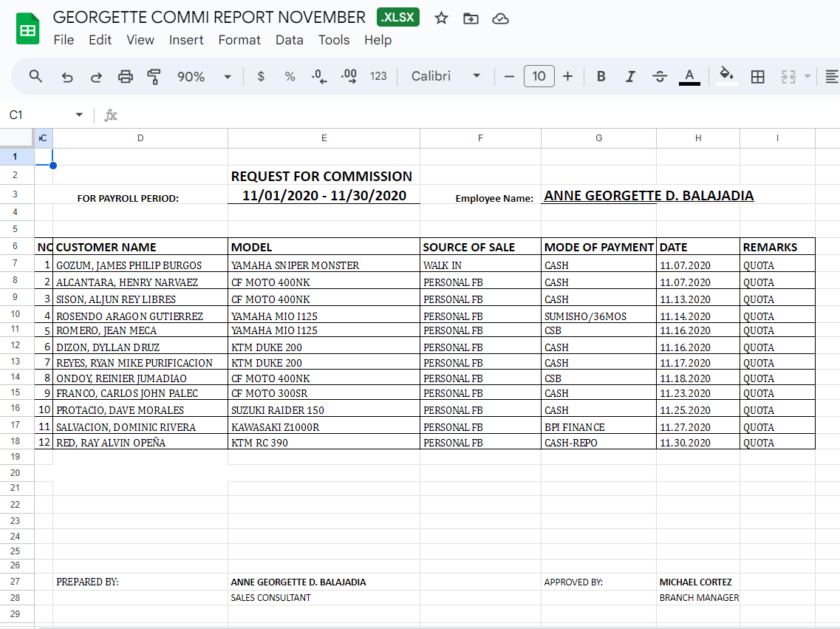840x629 pixels.
Task: Open the borders tool
Action: coord(757,77)
